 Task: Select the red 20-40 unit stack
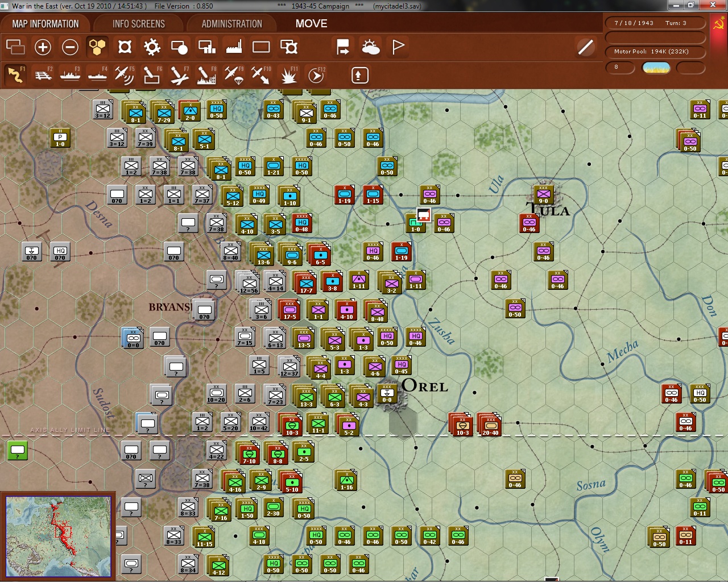[490, 425]
